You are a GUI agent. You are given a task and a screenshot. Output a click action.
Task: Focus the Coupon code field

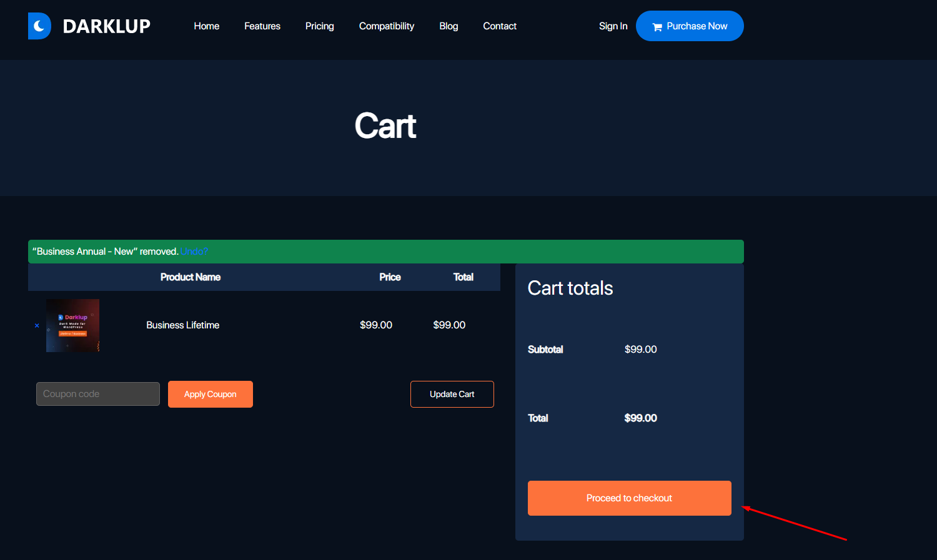click(98, 394)
